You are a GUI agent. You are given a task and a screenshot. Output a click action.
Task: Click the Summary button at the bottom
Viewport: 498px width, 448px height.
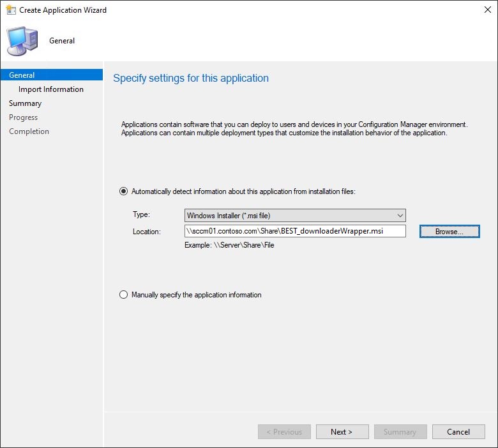pyautogui.click(x=400, y=432)
